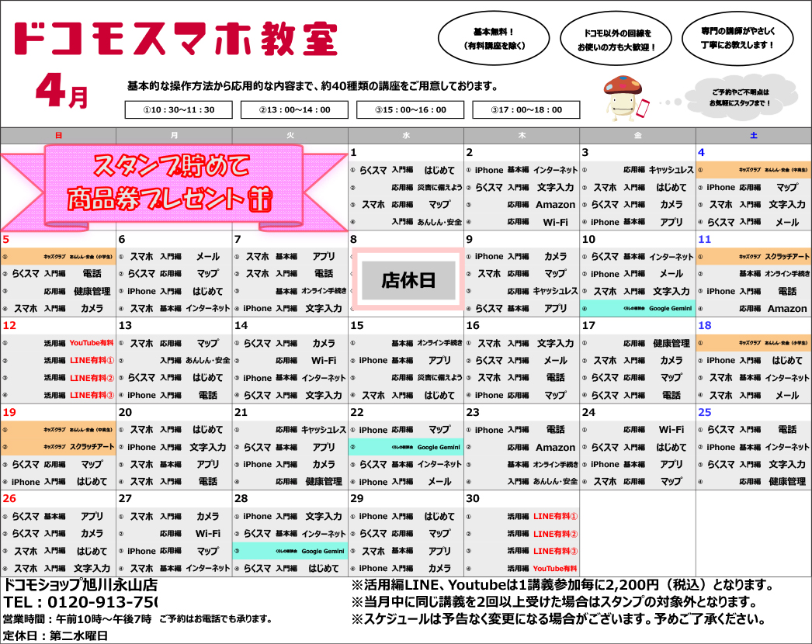This screenshot has height=644, width=812.
Task: Click the TEL phone number at bottom left
Action: point(81,603)
